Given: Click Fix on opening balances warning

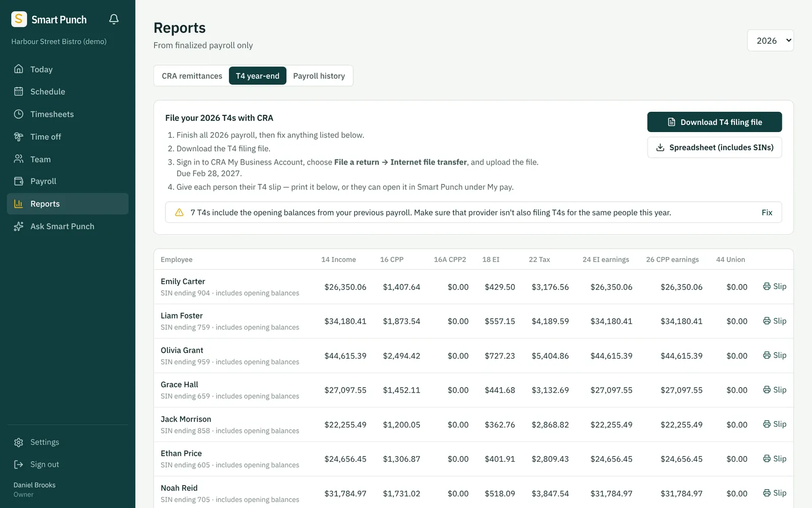Looking at the screenshot, I should pyautogui.click(x=767, y=212).
